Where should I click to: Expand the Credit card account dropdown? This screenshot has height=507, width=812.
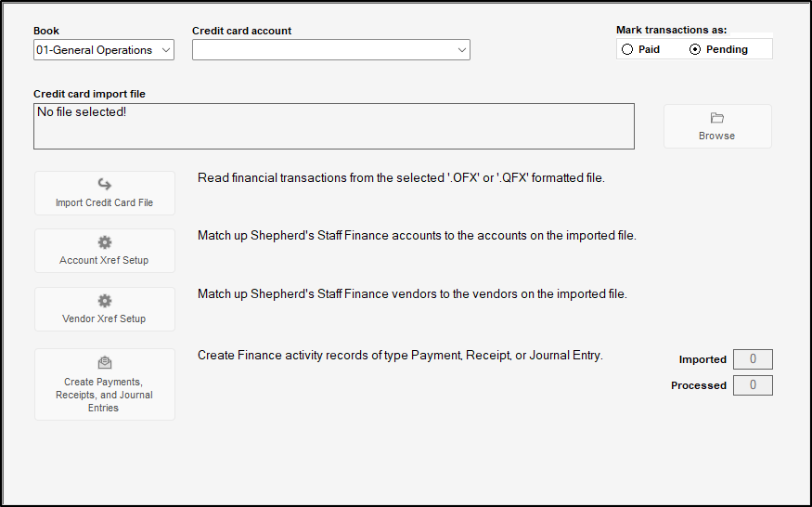(462, 50)
